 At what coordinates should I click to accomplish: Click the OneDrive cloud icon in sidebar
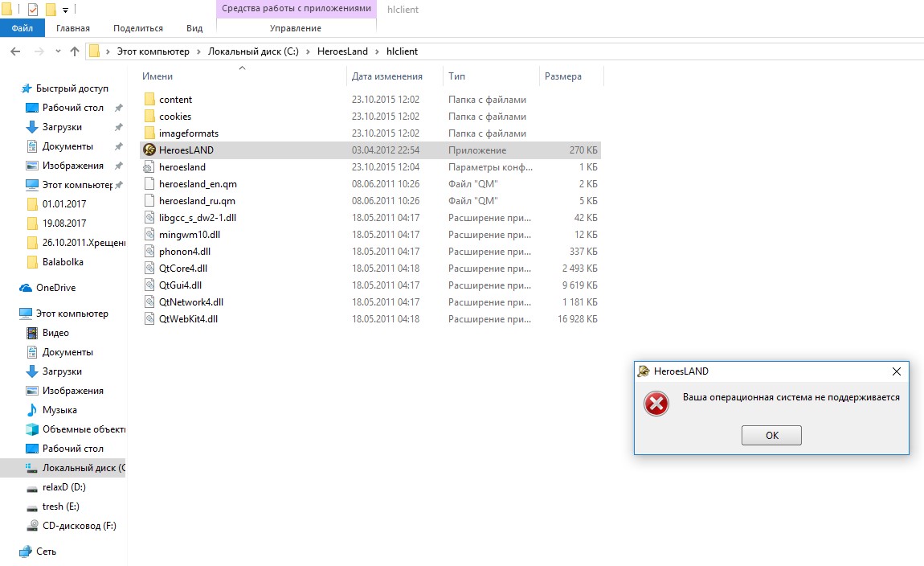coord(25,288)
